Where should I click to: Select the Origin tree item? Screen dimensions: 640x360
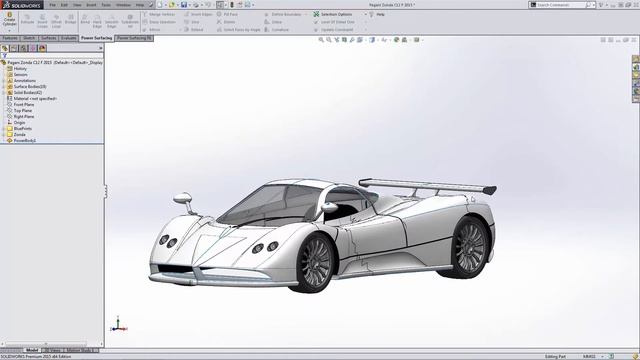coord(16,122)
